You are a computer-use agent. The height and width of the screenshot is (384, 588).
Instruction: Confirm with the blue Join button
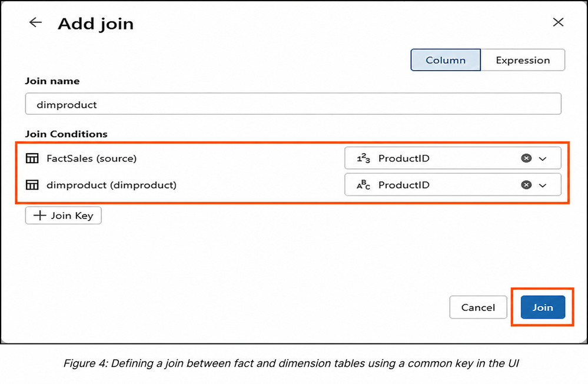(x=543, y=307)
